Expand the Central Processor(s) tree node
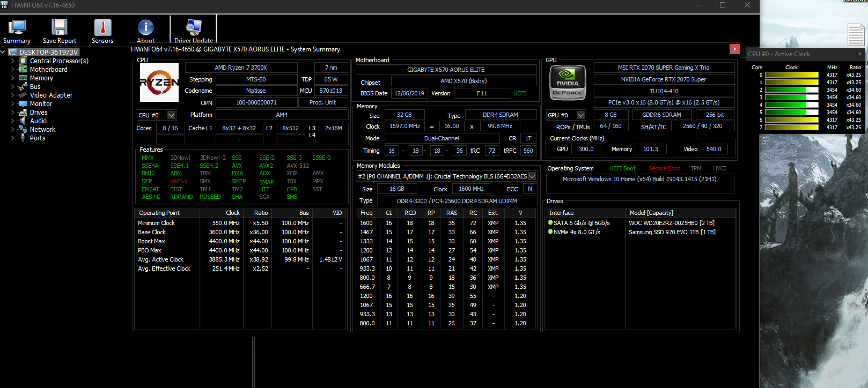The height and width of the screenshot is (388, 868). [x=13, y=61]
